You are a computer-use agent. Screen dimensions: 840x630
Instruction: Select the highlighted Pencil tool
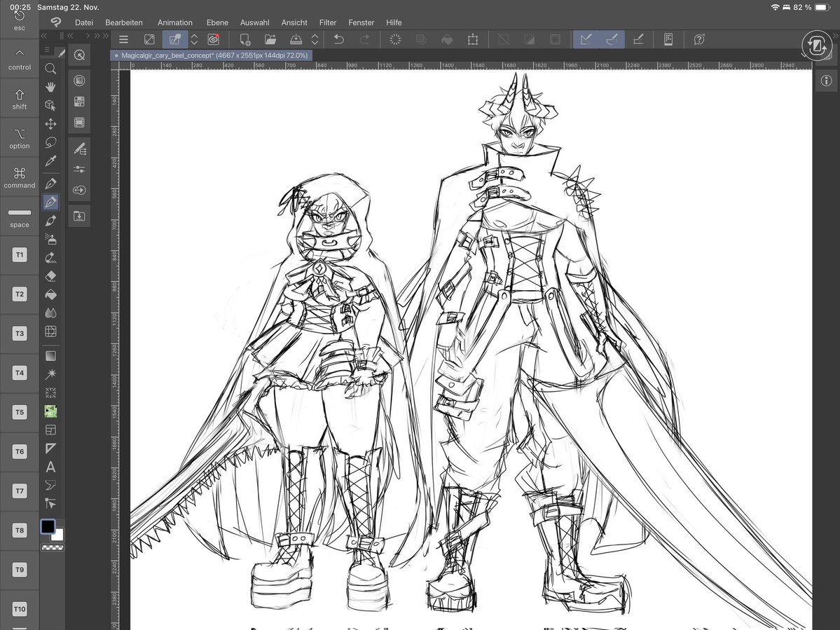tap(50, 202)
